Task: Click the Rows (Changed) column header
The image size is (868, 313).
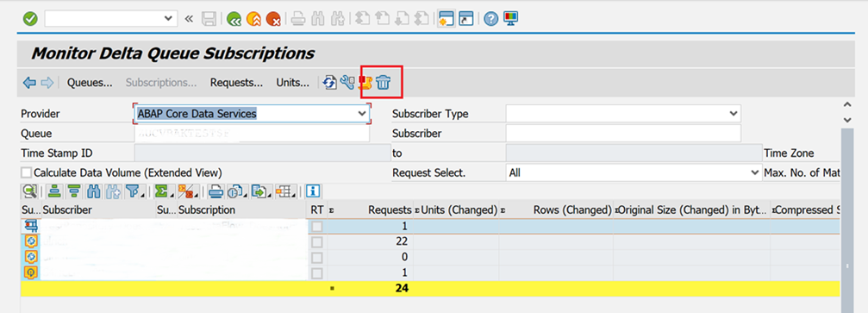Action: (x=556, y=210)
